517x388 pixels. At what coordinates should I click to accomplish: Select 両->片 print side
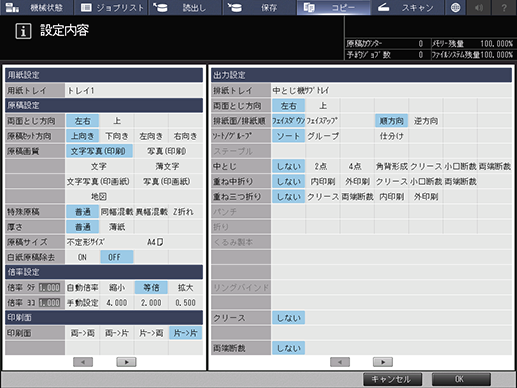pyautogui.click(x=117, y=333)
